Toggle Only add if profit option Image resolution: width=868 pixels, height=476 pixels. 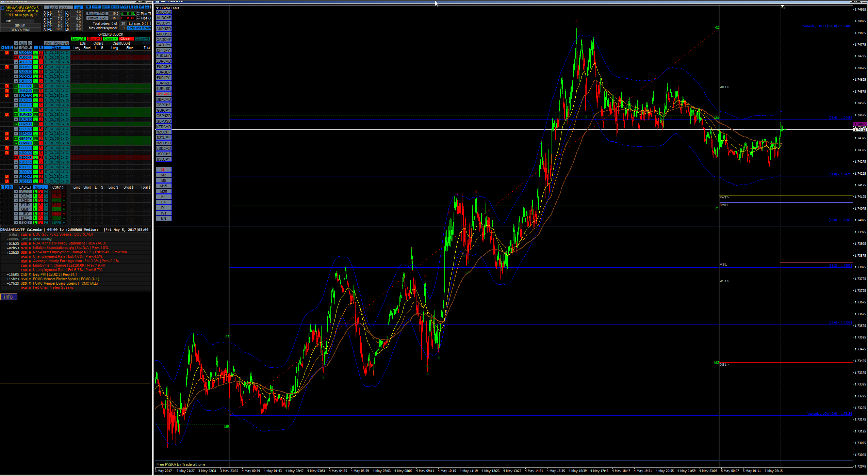tap(139, 28)
